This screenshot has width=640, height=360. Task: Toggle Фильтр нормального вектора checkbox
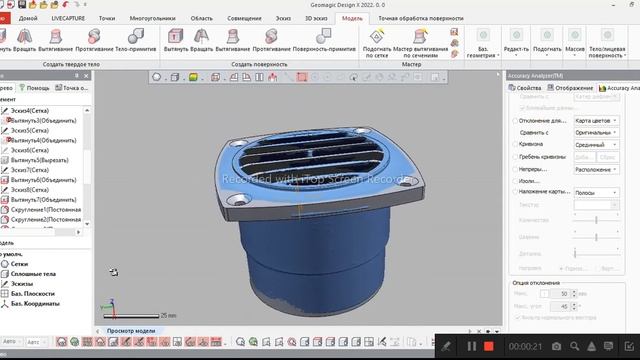(x=518, y=317)
